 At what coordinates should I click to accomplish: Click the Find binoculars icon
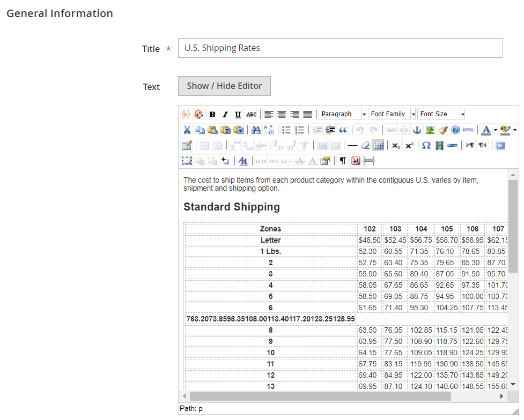tap(256, 130)
